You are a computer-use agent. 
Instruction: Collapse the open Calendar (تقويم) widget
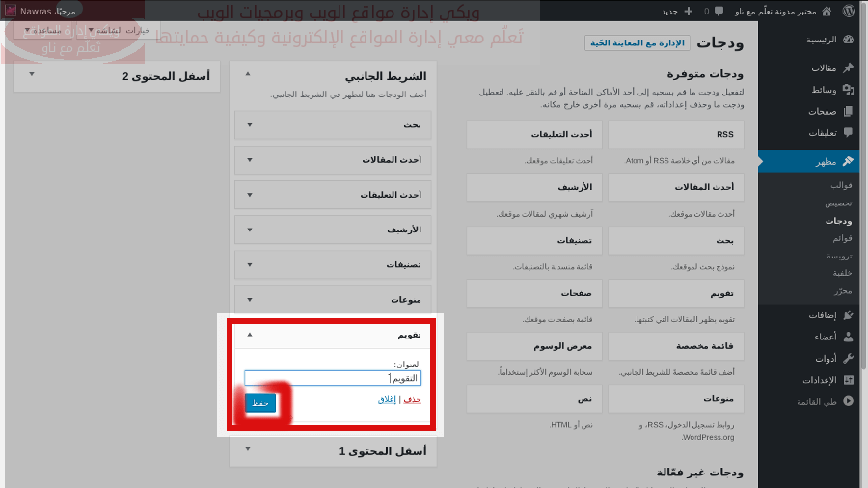click(x=250, y=335)
